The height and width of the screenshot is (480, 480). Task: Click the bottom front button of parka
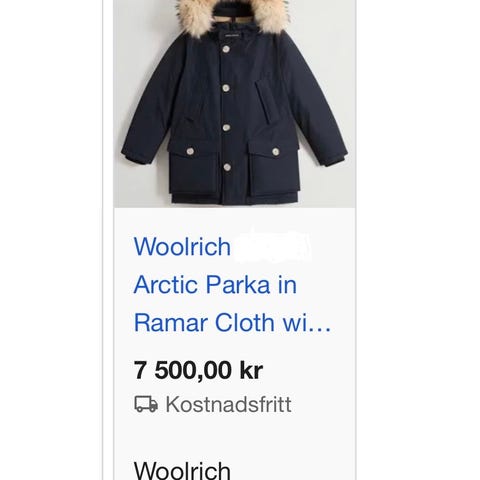[x=227, y=167]
